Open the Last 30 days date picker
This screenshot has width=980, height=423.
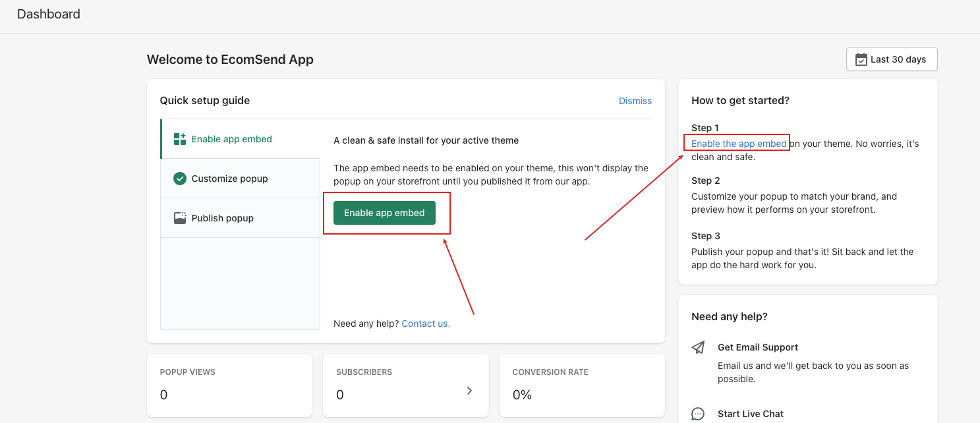coord(892,59)
